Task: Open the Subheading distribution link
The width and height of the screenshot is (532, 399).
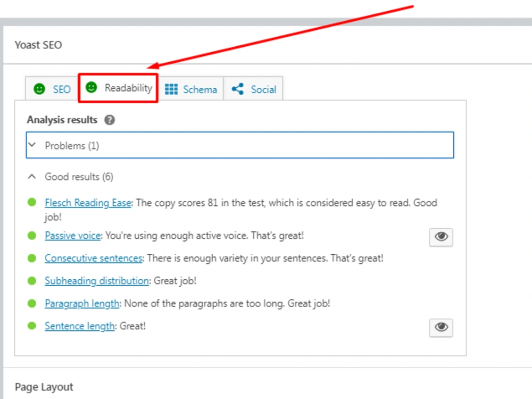Action: click(97, 281)
